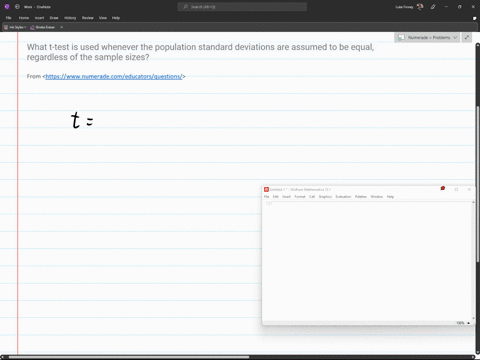Click the pen mode icon in title bar
This screenshot has width=480, height=360.
pyautogui.click(x=433, y=7)
